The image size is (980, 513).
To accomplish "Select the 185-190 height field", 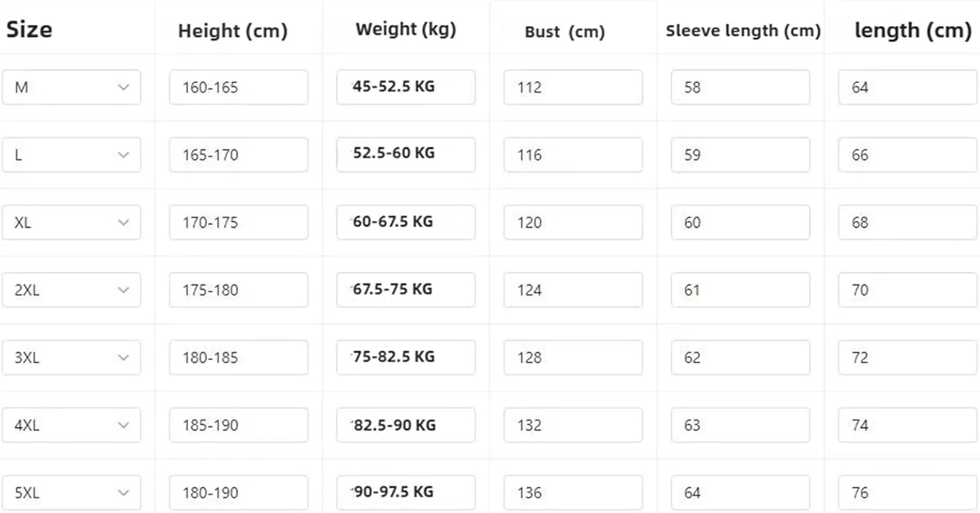I will [238, 425].
